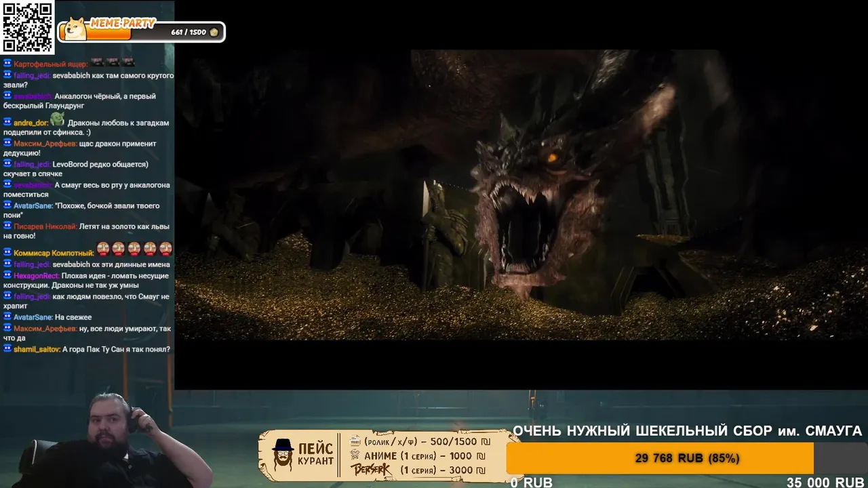Click the unfilled grey end of donation bar
Image resolution: width=868 pixels, height=488 pixels.
click(841, 458)
